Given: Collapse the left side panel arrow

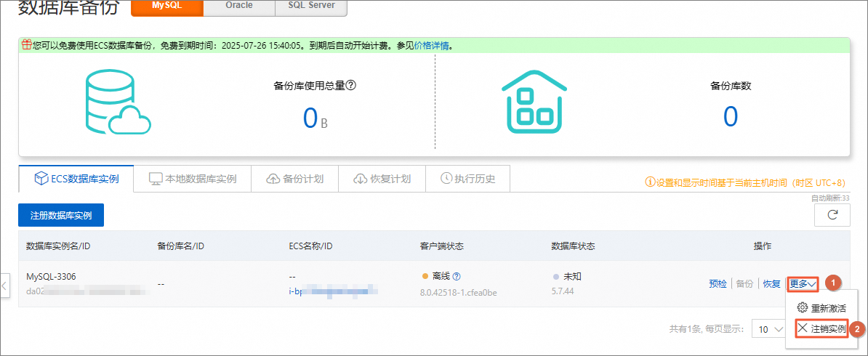Looking at the screenshot, I should [4, 286].
